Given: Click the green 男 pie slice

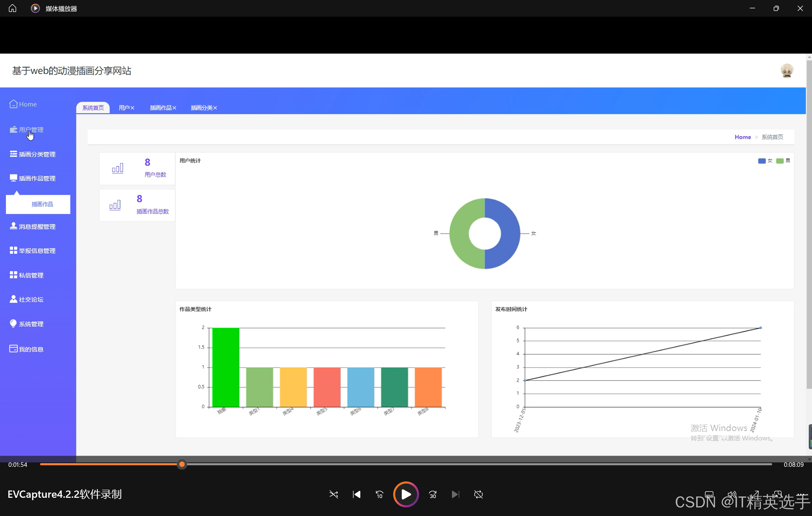Looking at the screenshot, I should pyautogui.click(x=459, y=234).
